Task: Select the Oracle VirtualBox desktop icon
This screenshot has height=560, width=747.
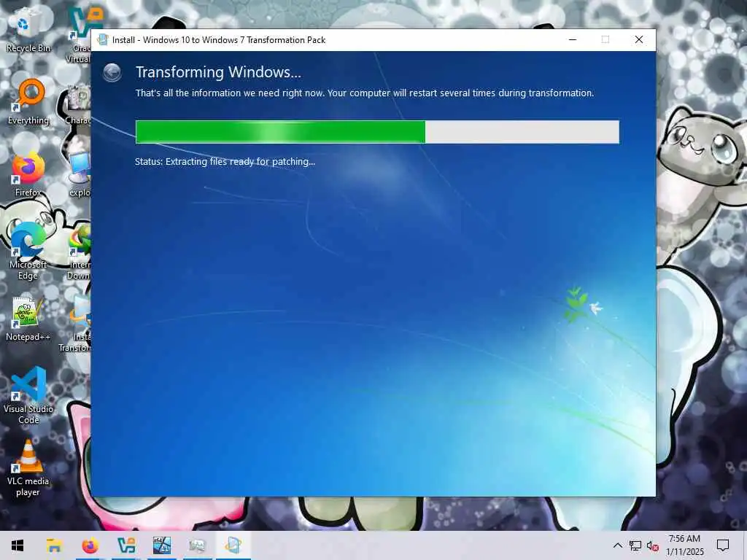Action: 79,34
